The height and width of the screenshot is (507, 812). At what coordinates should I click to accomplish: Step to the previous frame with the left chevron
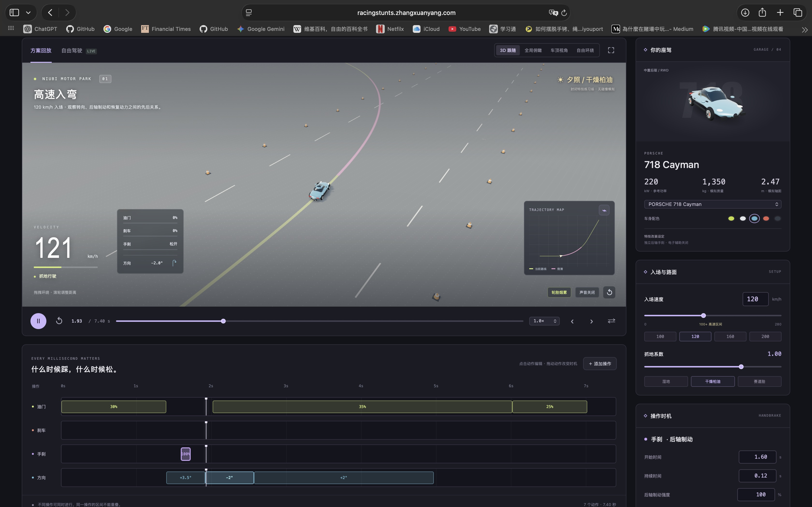pos(572,321)
